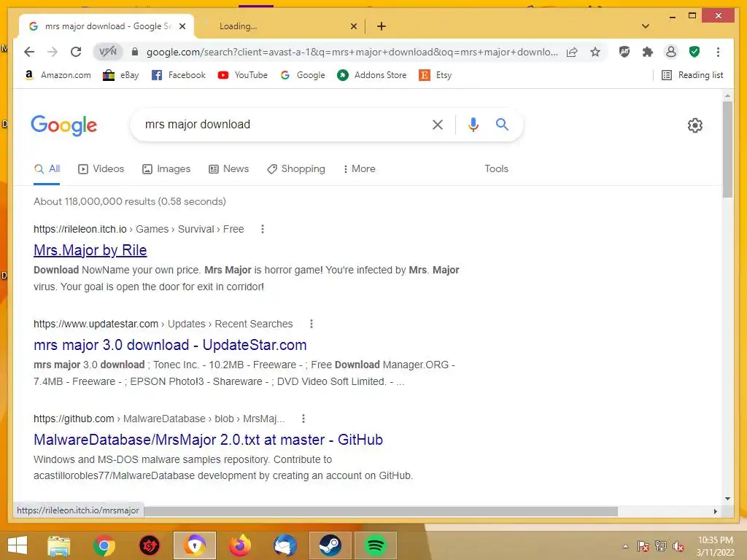Open Addons Store bookmark
The width and height of the screenshot is (747, 560).
click(371, 75)
